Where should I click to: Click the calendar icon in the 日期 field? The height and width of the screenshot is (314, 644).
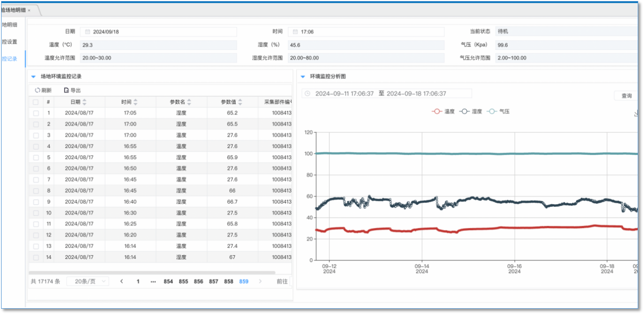coord(88,32)
